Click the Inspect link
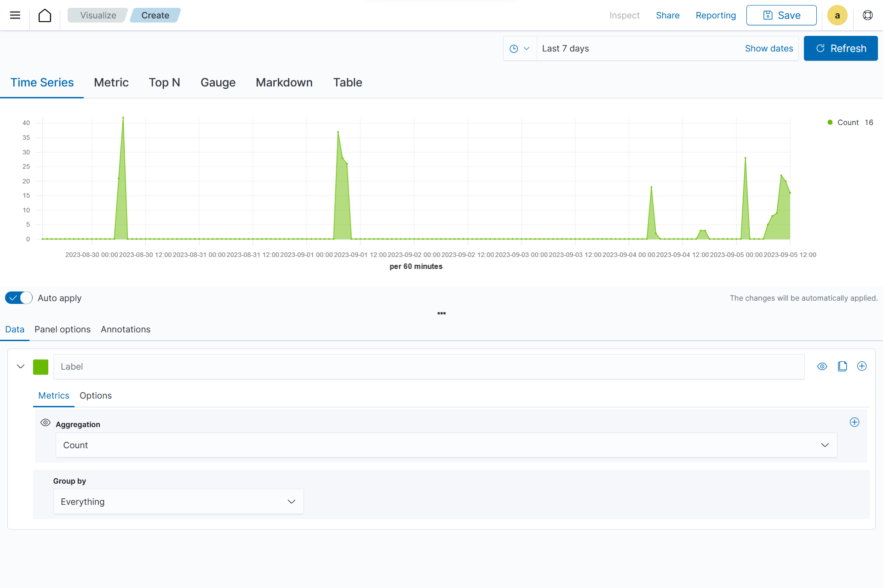This screenshot has width=883, height=588. (x=625, y=15)
